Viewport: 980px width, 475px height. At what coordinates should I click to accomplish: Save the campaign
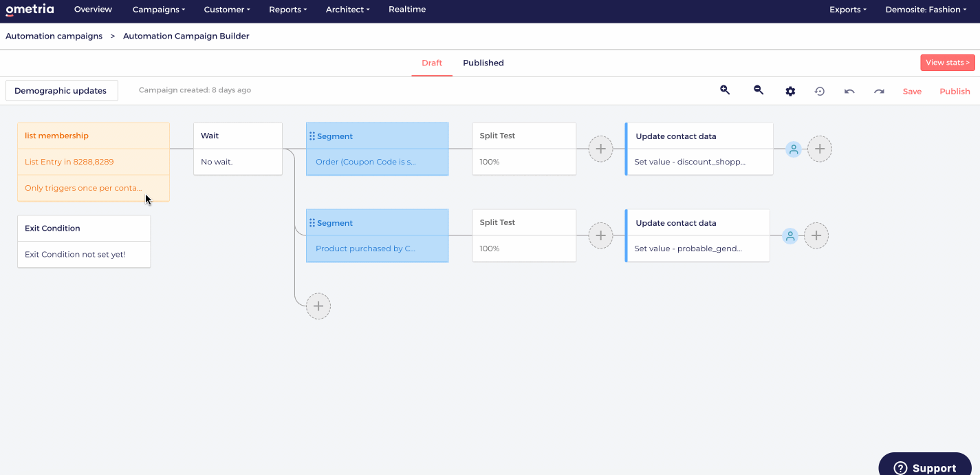point(912,92)
